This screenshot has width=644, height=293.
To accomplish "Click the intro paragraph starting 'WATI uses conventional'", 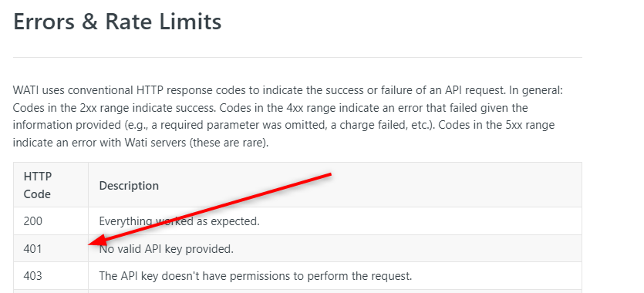I will [x=288, y=116].
